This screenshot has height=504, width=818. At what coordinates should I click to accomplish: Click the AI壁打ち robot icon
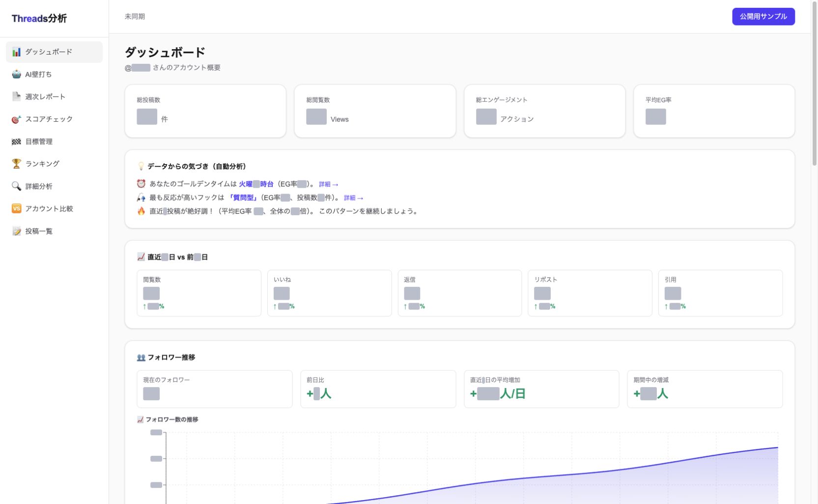click(x=16, y=74)
